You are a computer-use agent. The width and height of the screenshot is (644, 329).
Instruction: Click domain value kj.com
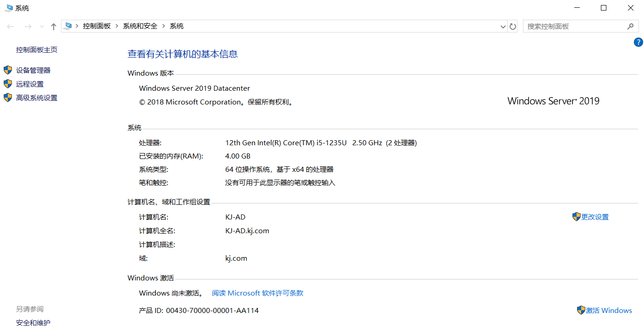click(x=236, y=258)
